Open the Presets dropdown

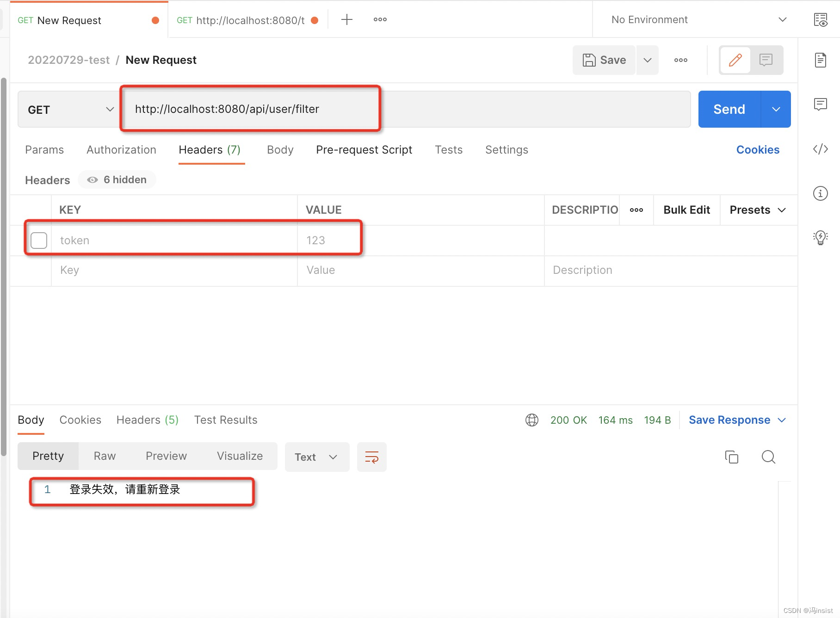pos(758,210)
